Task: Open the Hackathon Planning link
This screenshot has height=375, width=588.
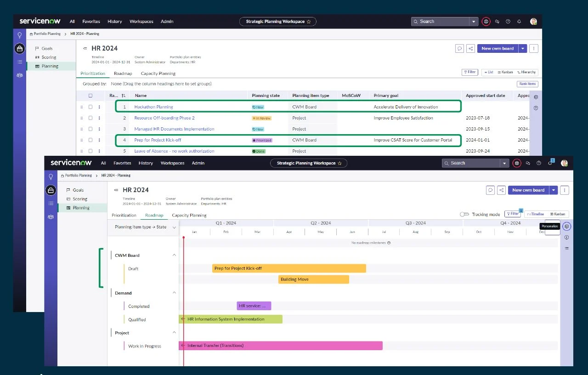Action: pyautogui.click(x=153, y=107)
